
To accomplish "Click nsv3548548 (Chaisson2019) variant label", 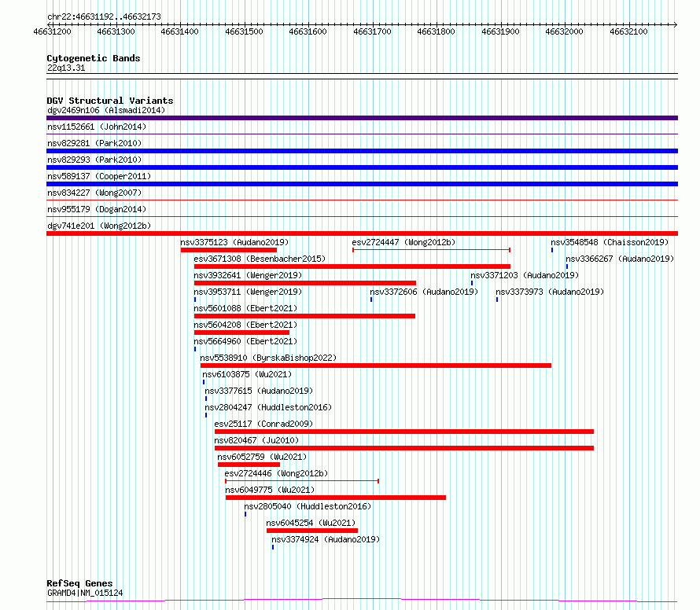I will [x=610, y=242].
